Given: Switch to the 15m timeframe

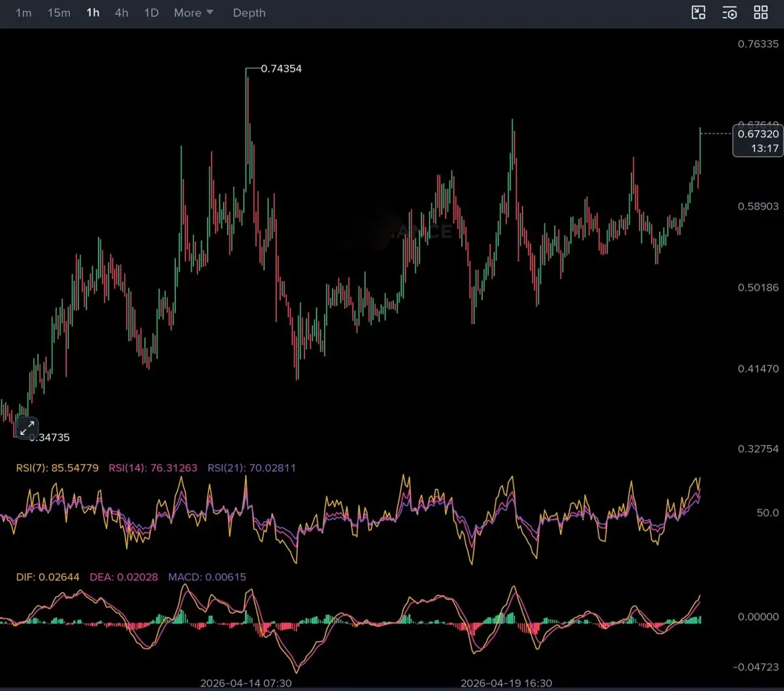Looking at the screenshot, I should click(x=59, y=13).
